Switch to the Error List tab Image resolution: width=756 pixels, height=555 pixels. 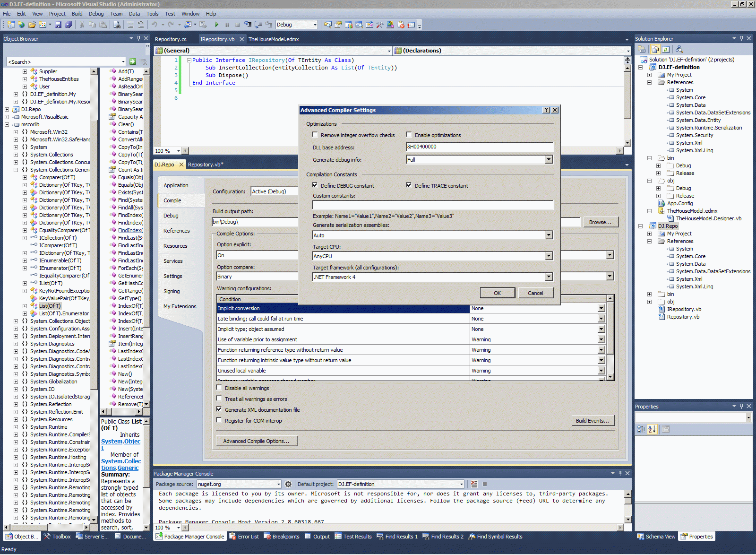click(x=244, y=537)
